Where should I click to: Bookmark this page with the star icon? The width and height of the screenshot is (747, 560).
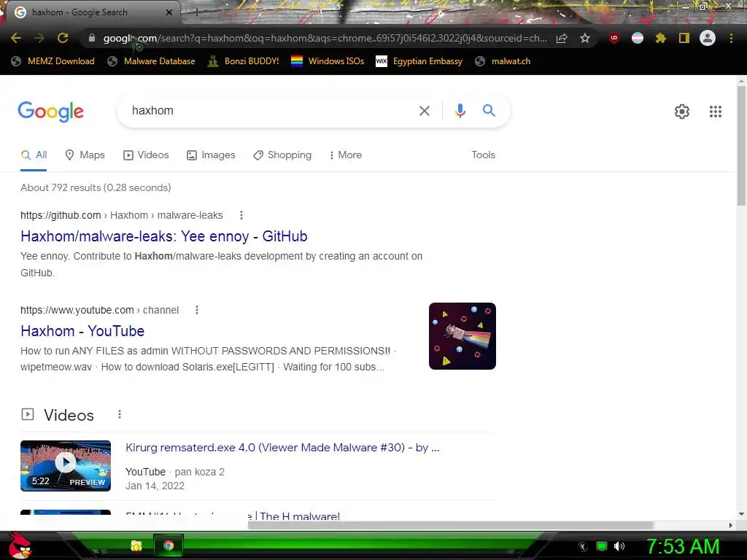[585, 38]
